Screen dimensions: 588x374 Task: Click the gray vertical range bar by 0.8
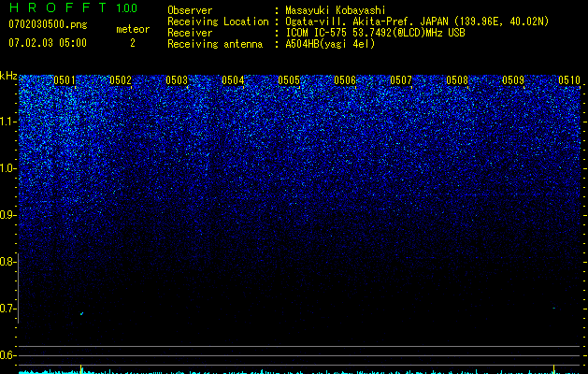[18, 288]
